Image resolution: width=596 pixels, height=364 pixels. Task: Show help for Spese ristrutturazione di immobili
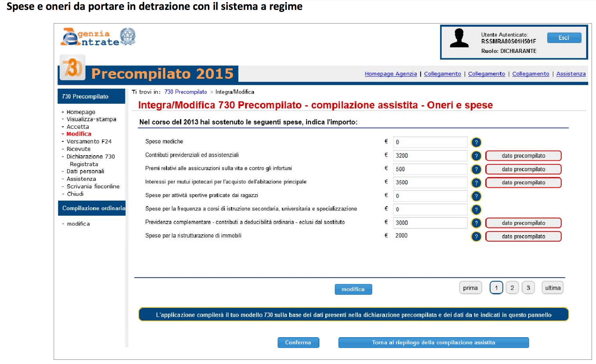click(476, 236)
